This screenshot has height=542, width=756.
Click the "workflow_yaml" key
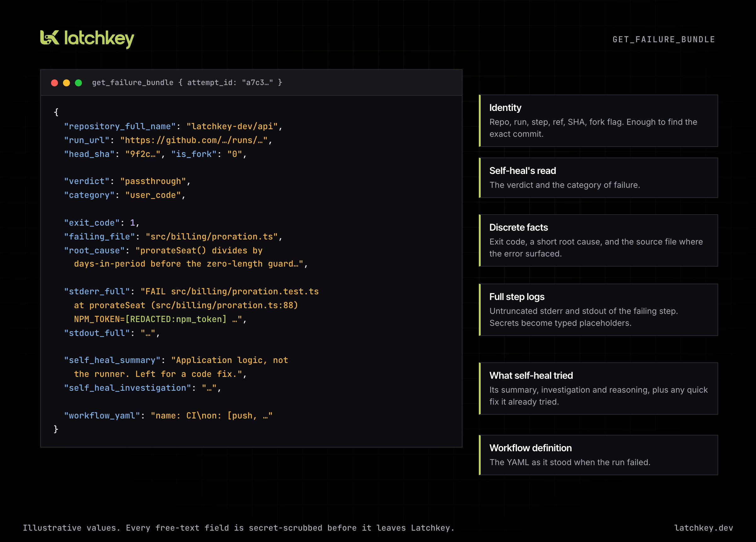102,416
